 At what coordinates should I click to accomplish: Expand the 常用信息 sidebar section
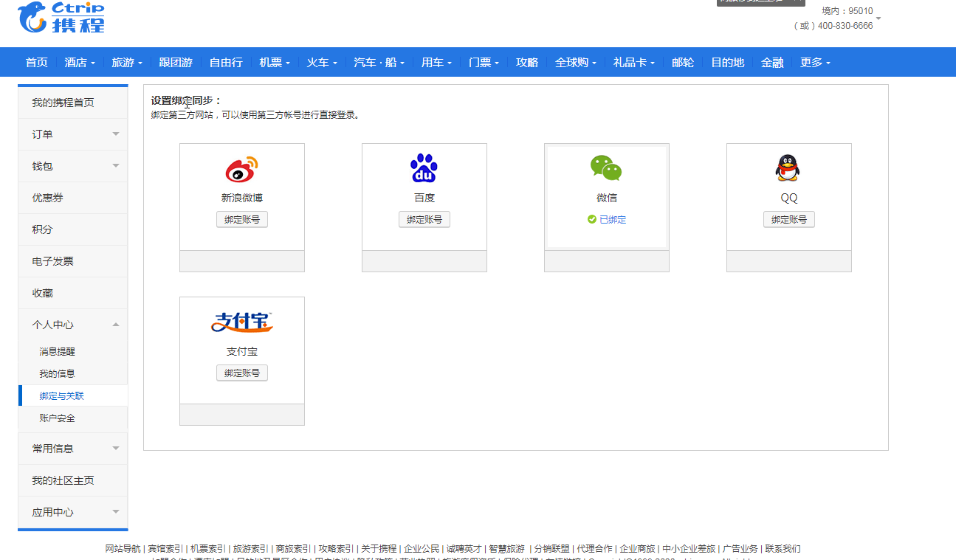(x=73, y=449)
